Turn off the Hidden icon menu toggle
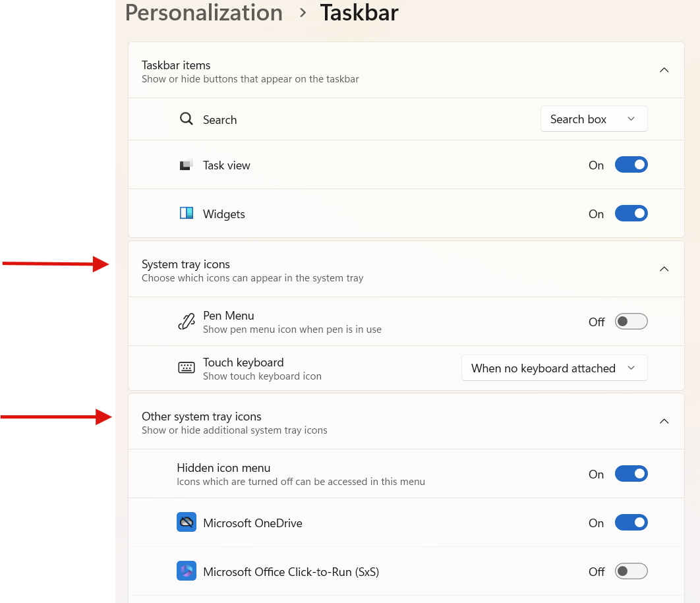This screenshot has width=700, height=603. [x=631, y=473]
